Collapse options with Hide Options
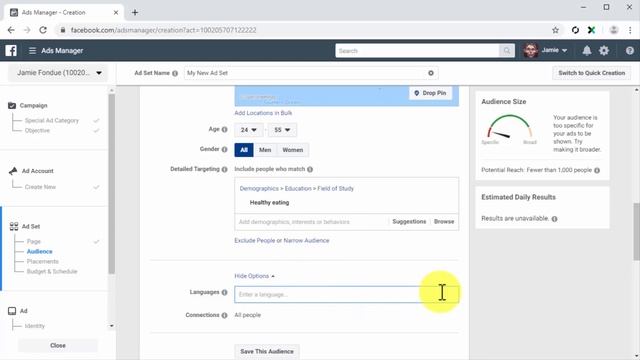 [x=254, y=276]
